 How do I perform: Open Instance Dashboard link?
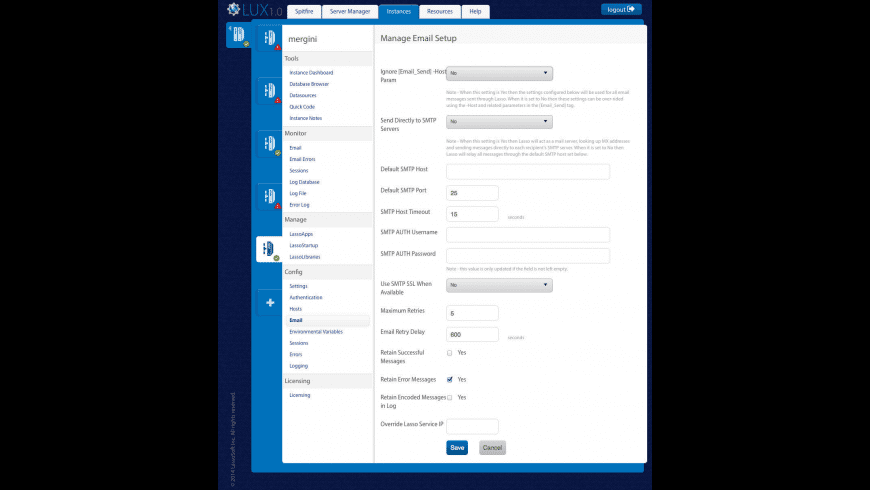coord(311,73)
